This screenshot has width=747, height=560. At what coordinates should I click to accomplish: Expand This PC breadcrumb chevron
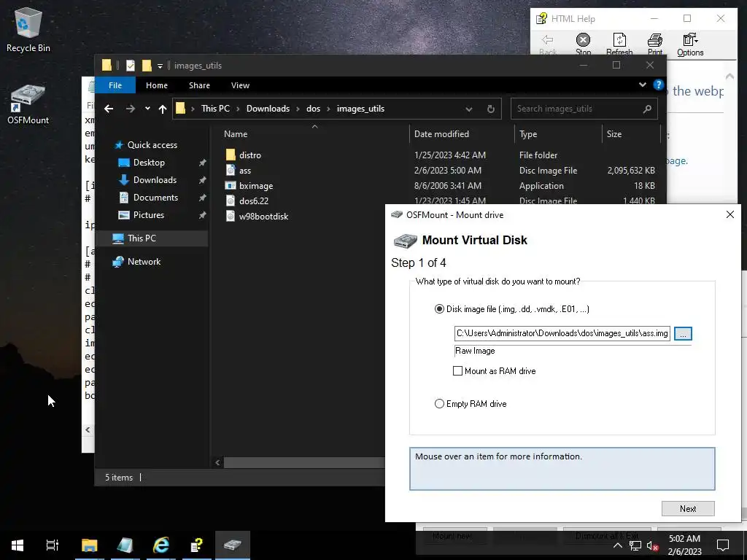click(238, 109)
